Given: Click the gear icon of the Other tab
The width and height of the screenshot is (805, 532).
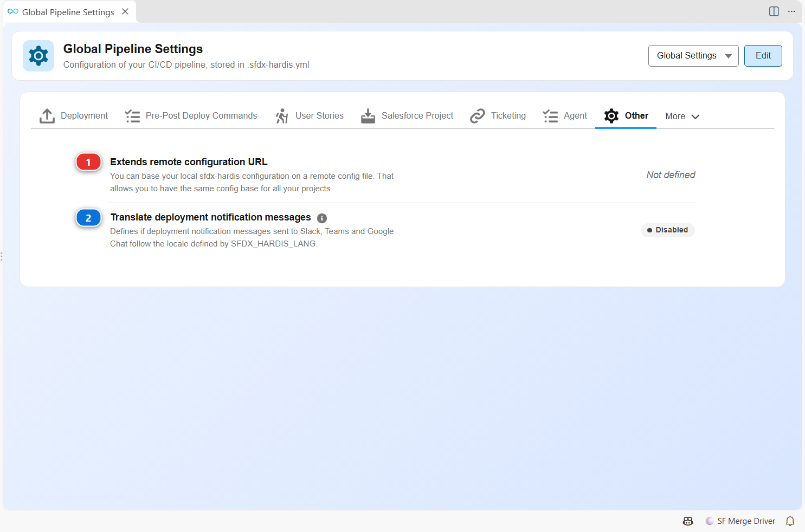Looking at the screenshot, I should (x=611, y=116).
